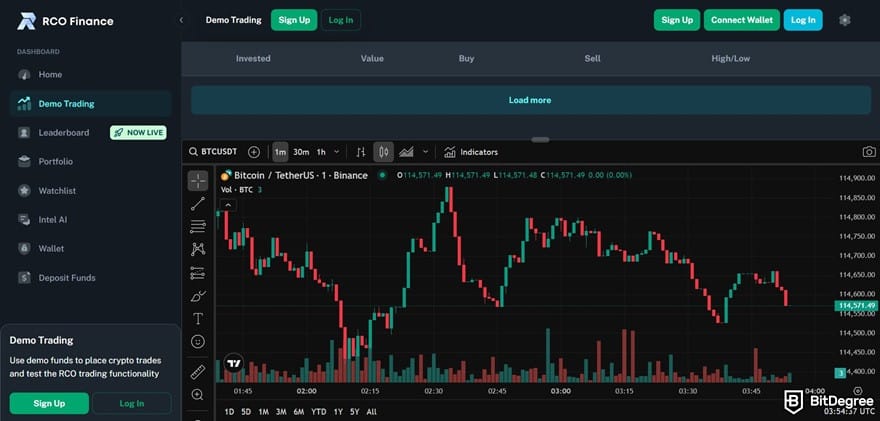The image size is (880, 421).
Task: Open the Watchlist page
Action: coord(57,191)
